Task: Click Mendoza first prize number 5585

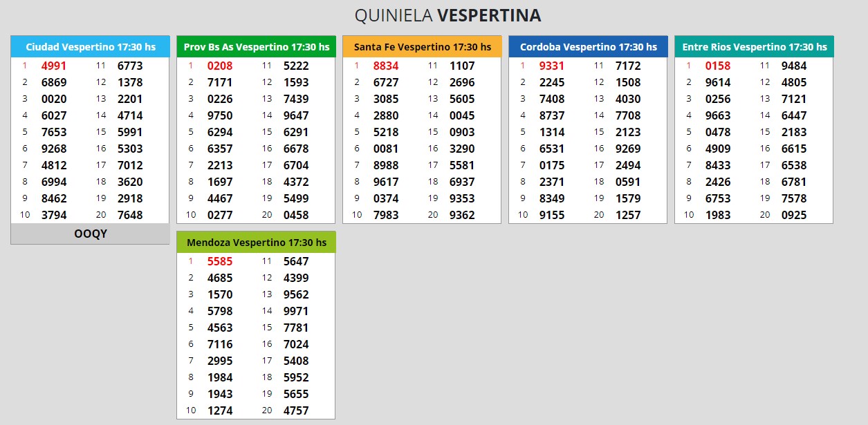Action: point(220,262)
